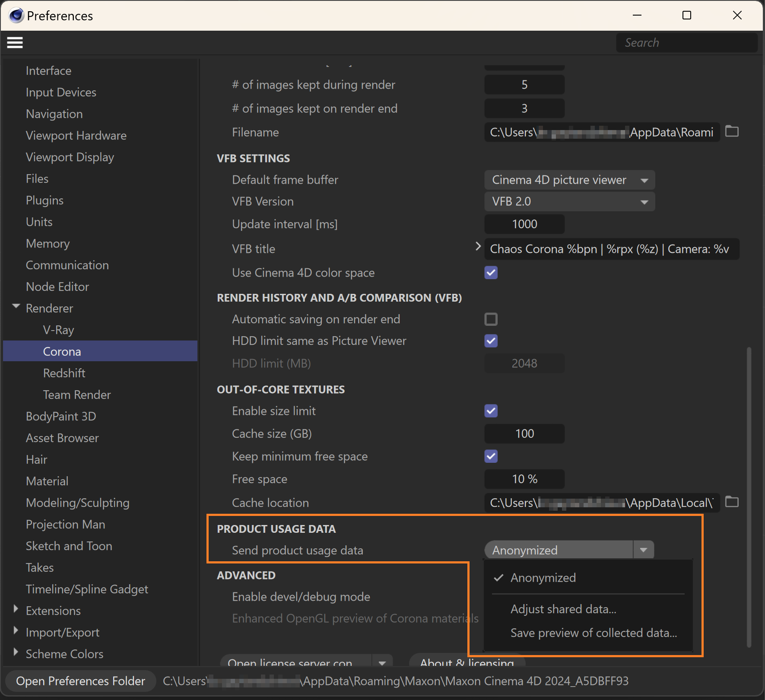Click Cache size (GB) field

(x=524, y=434)
